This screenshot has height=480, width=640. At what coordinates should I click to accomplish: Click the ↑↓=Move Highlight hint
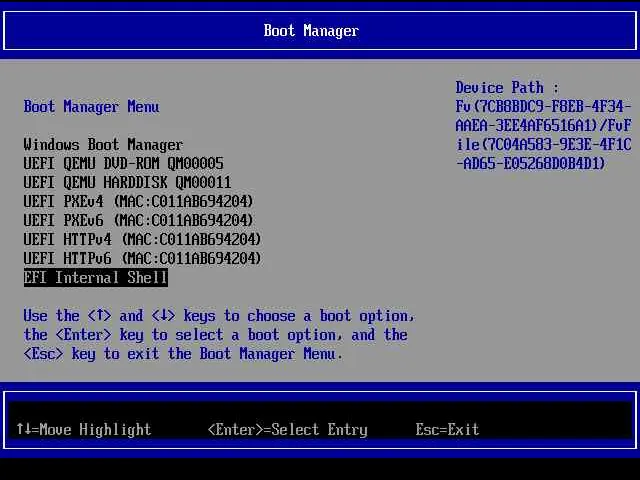[x=84, y=429]
